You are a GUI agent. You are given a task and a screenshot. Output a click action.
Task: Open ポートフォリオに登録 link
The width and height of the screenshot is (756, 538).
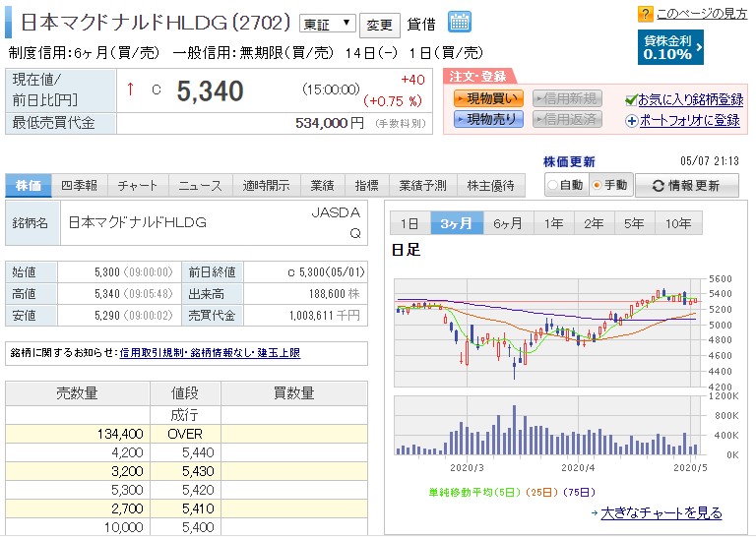click(x=689, y=120)
